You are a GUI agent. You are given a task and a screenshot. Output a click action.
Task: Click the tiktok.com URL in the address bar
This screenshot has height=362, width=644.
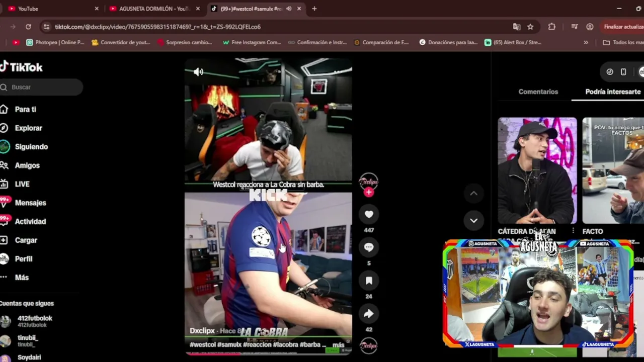coord(157,27)
